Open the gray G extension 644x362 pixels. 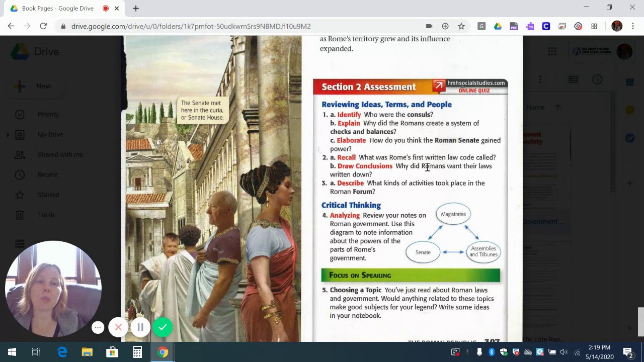click(x=481, y=26)
